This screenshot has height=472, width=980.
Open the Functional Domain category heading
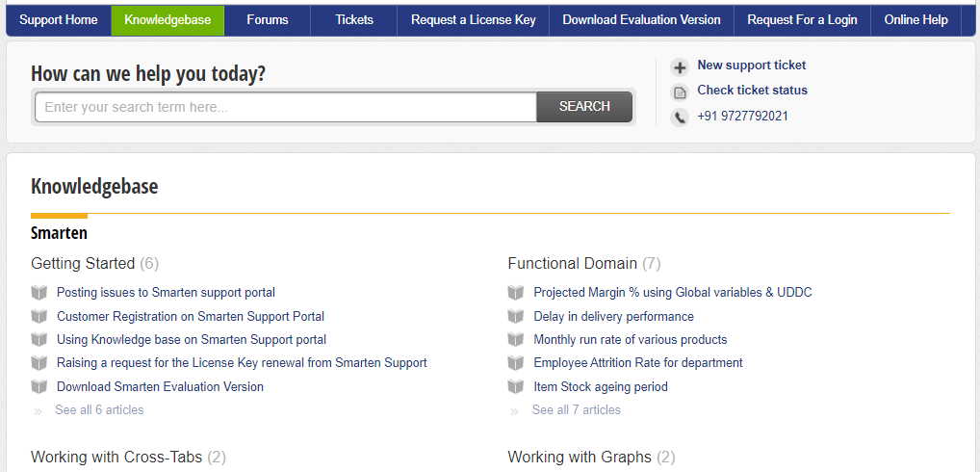(573, 264)
